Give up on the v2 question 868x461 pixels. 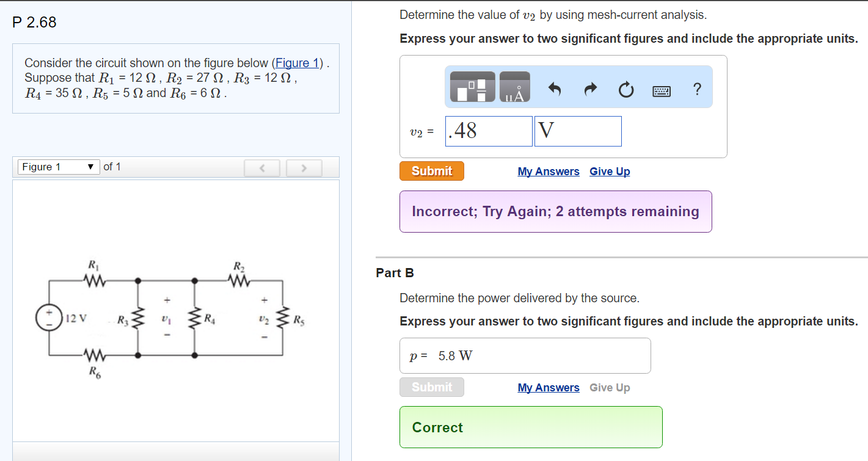click(610, 172)
